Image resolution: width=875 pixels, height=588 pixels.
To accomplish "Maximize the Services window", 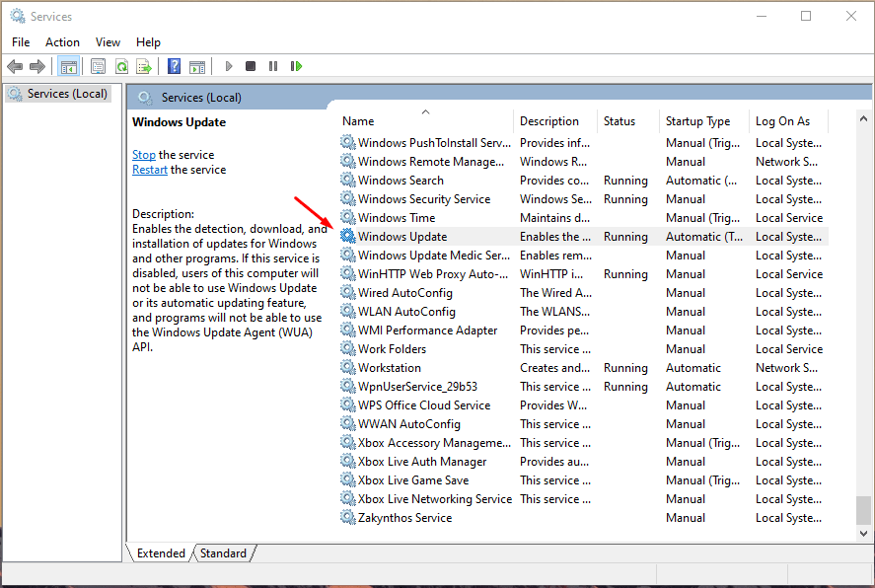I will (806, 16).
